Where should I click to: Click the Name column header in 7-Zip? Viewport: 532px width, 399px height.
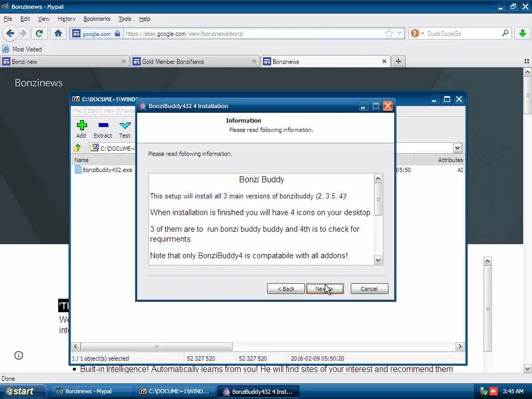coord(82,160)
